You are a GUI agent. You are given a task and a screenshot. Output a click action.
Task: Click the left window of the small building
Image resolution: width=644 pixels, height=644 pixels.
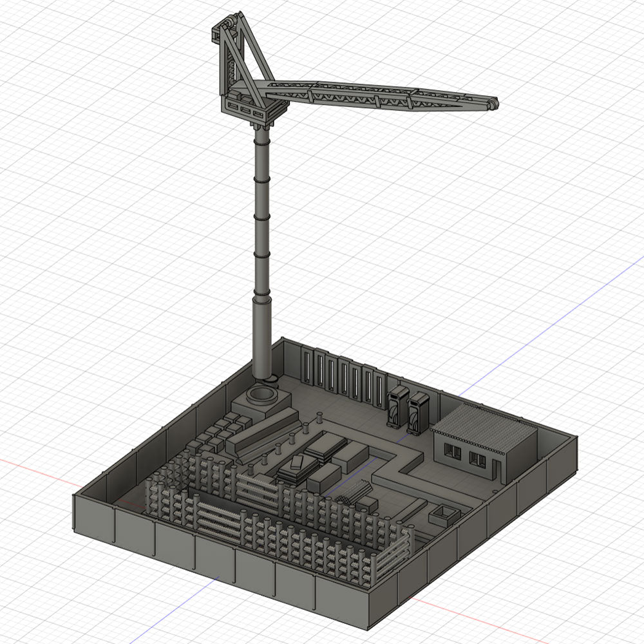click(453, 451)
